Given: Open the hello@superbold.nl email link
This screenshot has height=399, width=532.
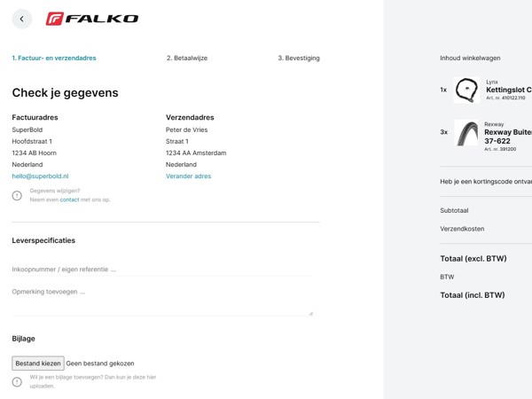Looking at the screenshot, I should pyautogui.click(x=40, y=176).
